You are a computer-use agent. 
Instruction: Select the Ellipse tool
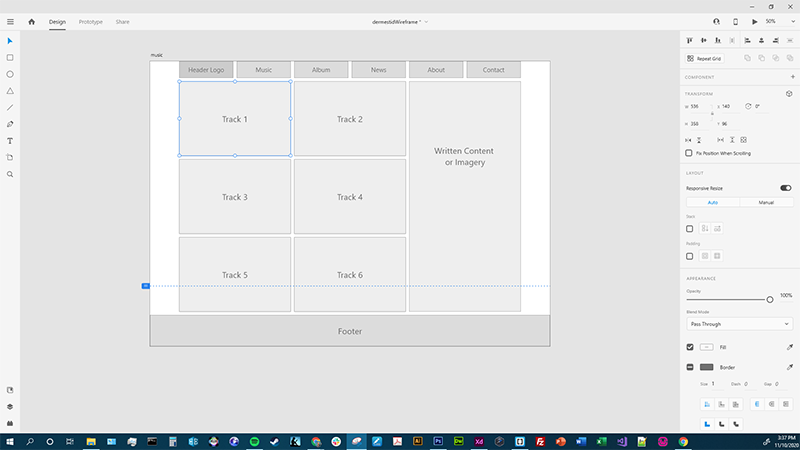[10, 74]
